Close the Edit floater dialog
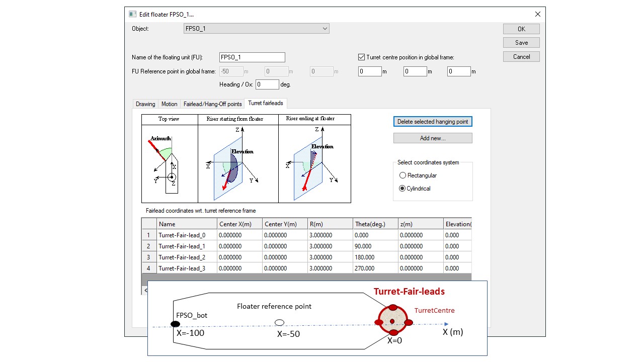The width and height of the screenshot is (644, 362). click(x=538, y=14)
